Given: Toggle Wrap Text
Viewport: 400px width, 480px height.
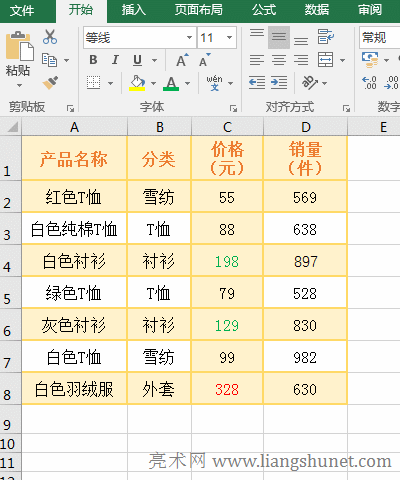Looking at the screenshot, I should tap(326, 37).
